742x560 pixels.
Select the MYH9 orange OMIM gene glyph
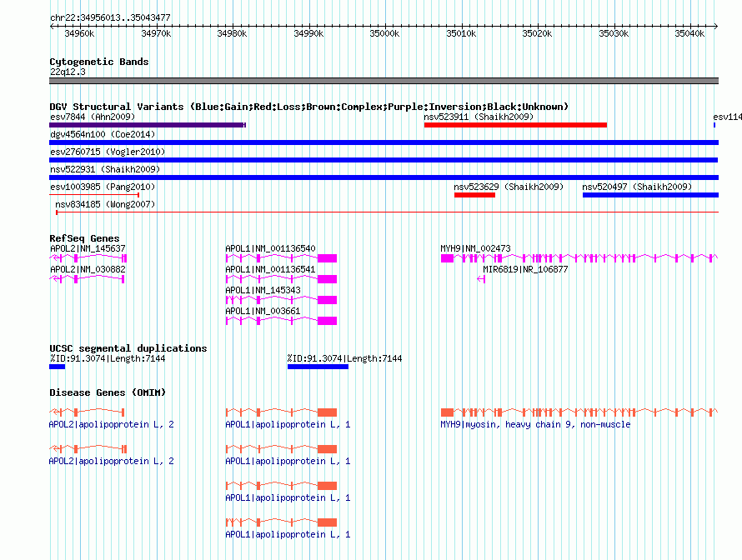click(579, 412)
